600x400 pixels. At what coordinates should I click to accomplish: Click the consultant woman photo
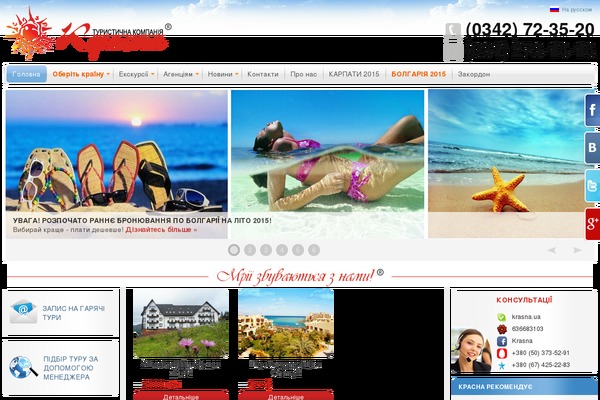coord(471,350)
